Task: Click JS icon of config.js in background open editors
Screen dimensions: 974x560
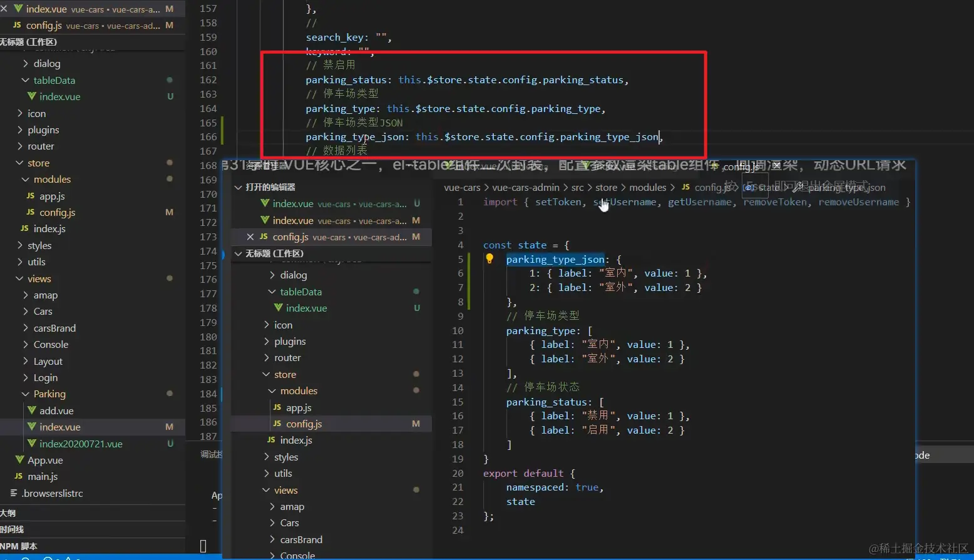Action: (17, 25)
